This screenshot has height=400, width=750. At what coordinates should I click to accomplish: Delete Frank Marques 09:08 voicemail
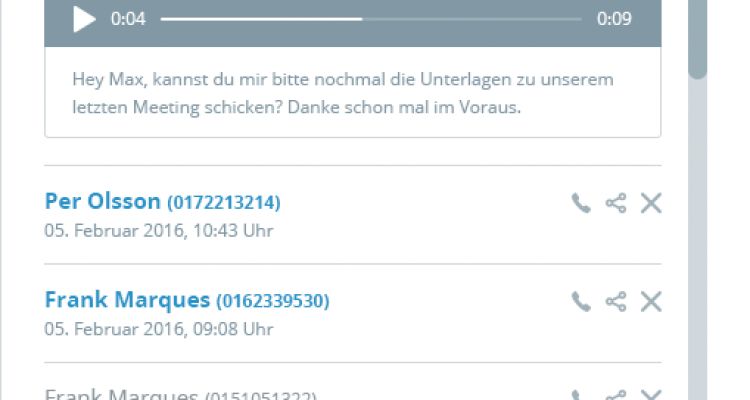651,302
